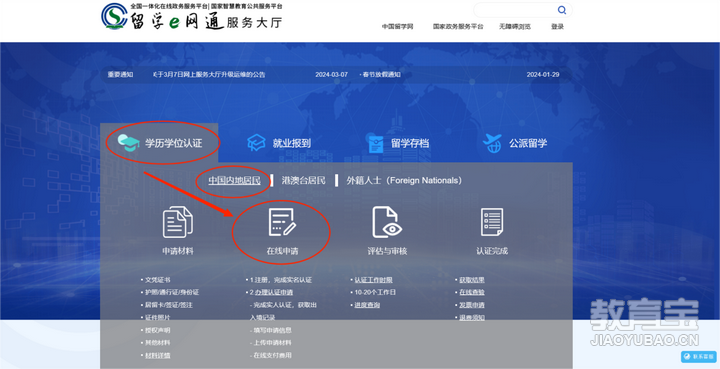Click the 认证完成 checklist icon
The height and width of the screenshot is (369, 720).
tap(492, 222)
